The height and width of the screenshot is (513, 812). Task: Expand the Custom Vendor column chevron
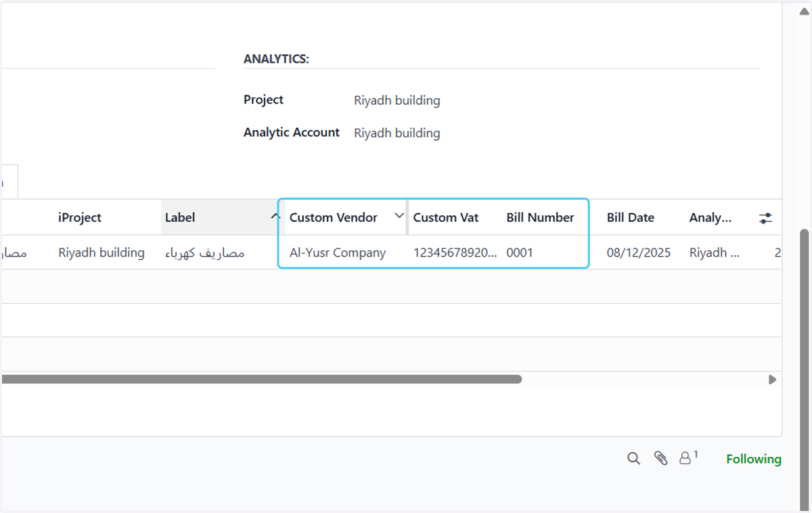pyautogui.click(x=399, y=216)
